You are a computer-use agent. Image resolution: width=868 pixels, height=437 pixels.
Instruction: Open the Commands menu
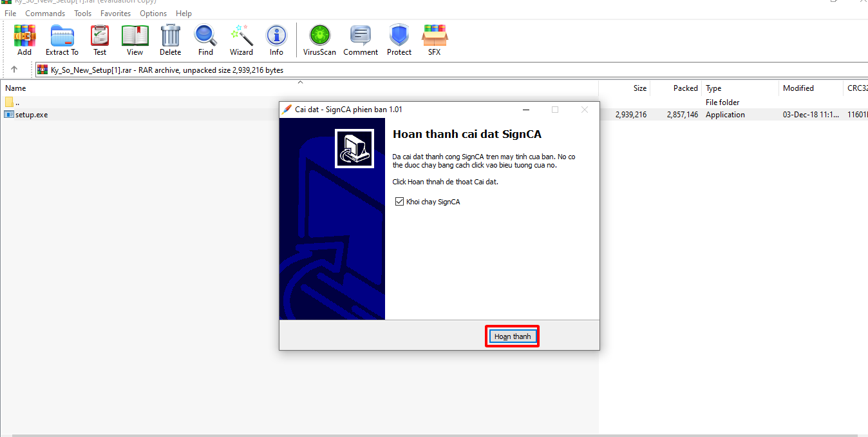pyautogui.click(x=45, y=13)
